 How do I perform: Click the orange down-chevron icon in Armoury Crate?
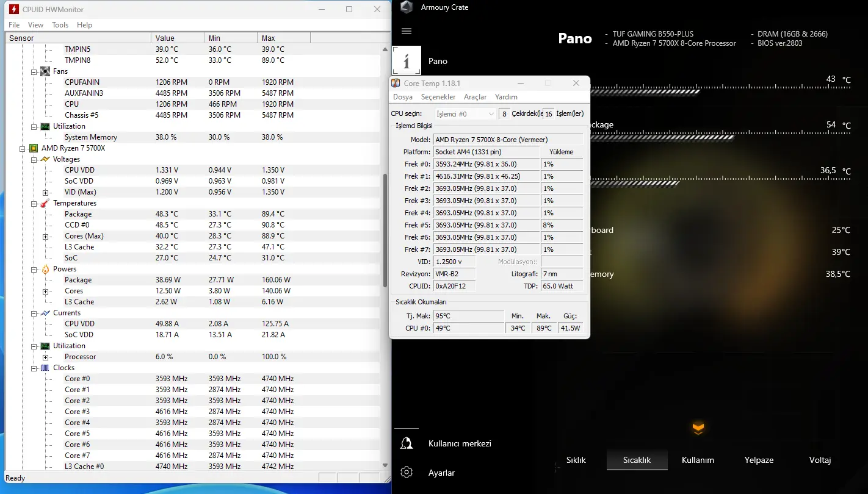point(698,429)
